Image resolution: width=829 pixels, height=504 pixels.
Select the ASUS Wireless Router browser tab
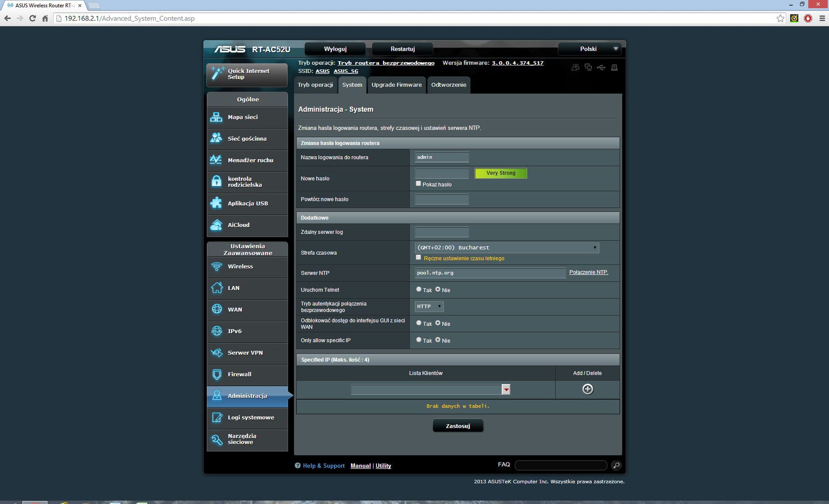coord(44,6)
